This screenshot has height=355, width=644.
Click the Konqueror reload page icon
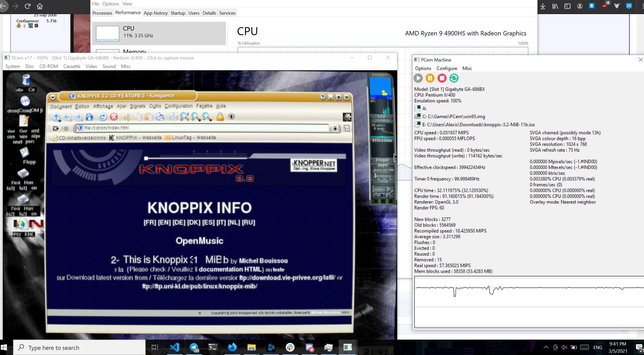coord(102,117)
